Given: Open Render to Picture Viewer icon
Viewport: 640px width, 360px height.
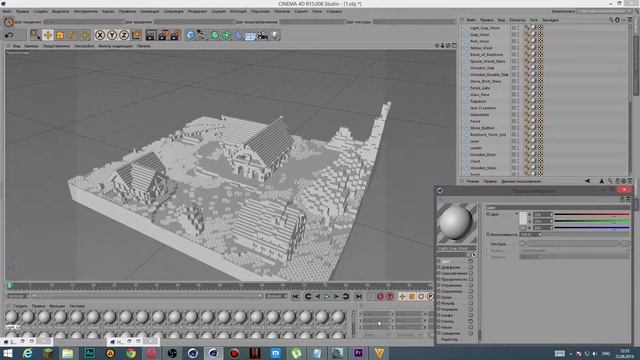Looking at the screenshot, I should (x=163, y=36).
